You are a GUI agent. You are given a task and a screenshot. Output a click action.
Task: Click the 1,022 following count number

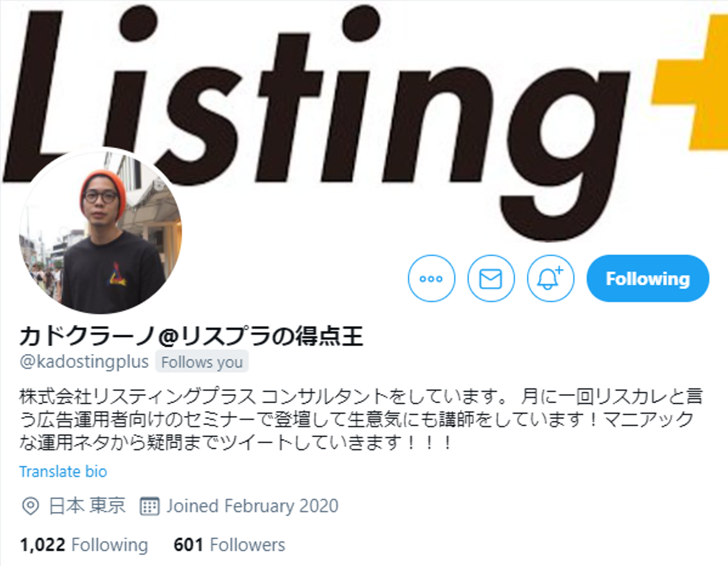coord(42,545)
